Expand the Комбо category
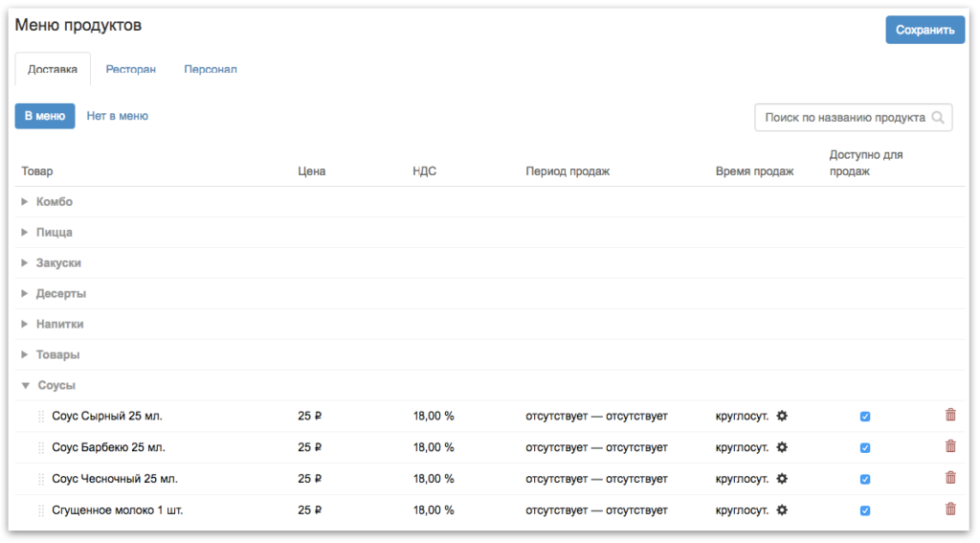 coord(24,201)
